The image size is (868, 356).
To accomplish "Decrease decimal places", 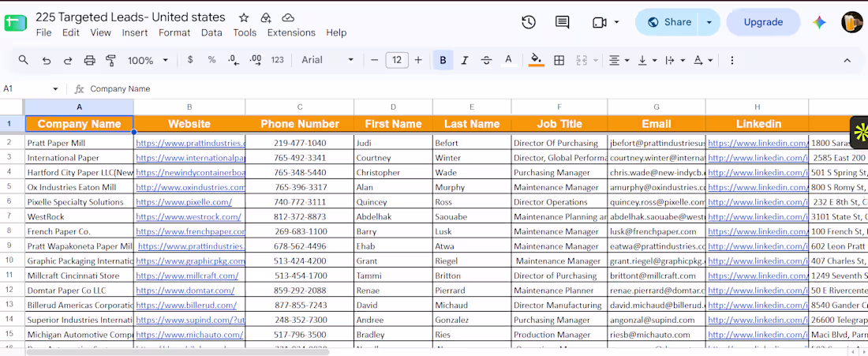I will click(234, 60).
